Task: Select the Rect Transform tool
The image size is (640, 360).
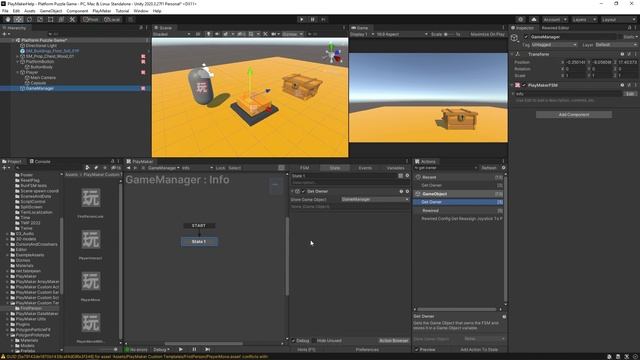Action: (x=51, y=19)
